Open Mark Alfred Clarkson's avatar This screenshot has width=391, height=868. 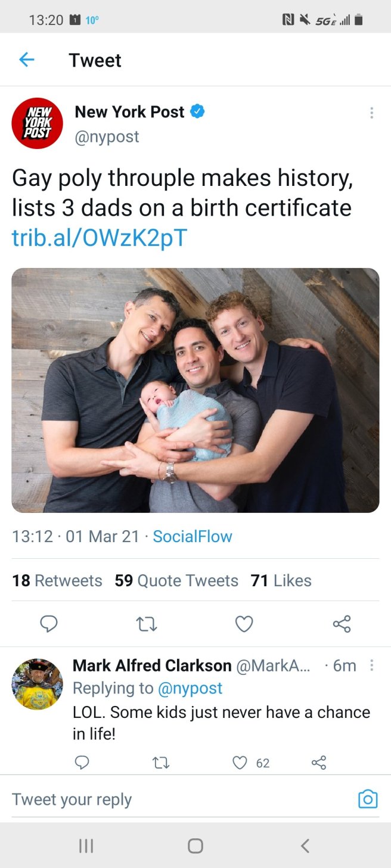tap(37, 683)
